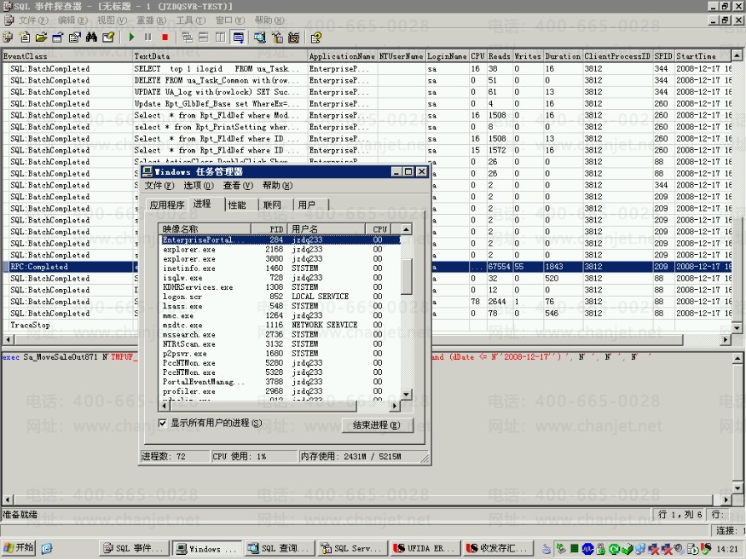Toggle 显示所有用户的进程 checkbox
The image size is (746, 560).
point(164,423)
